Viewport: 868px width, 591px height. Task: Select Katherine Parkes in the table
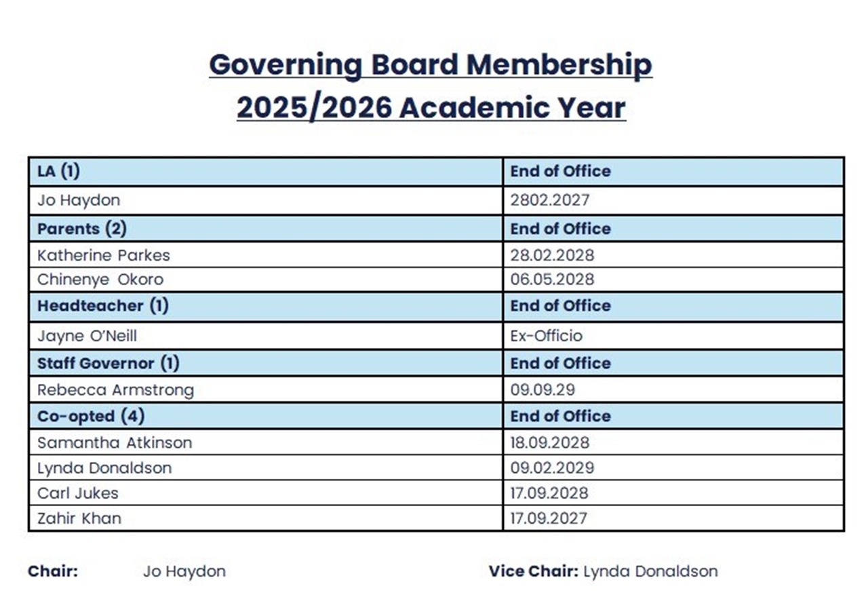104,256
